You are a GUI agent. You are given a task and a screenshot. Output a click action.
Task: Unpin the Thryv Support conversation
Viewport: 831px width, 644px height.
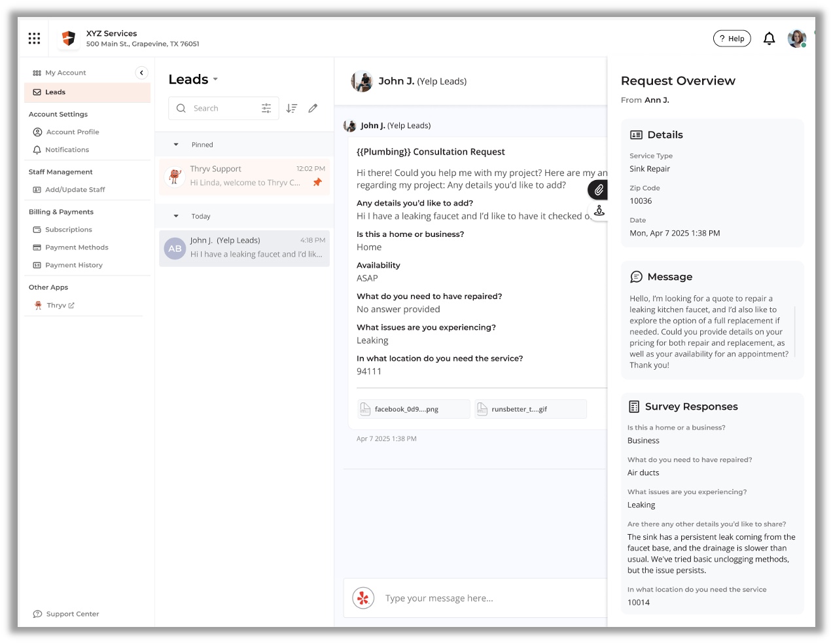pos(317,183)
